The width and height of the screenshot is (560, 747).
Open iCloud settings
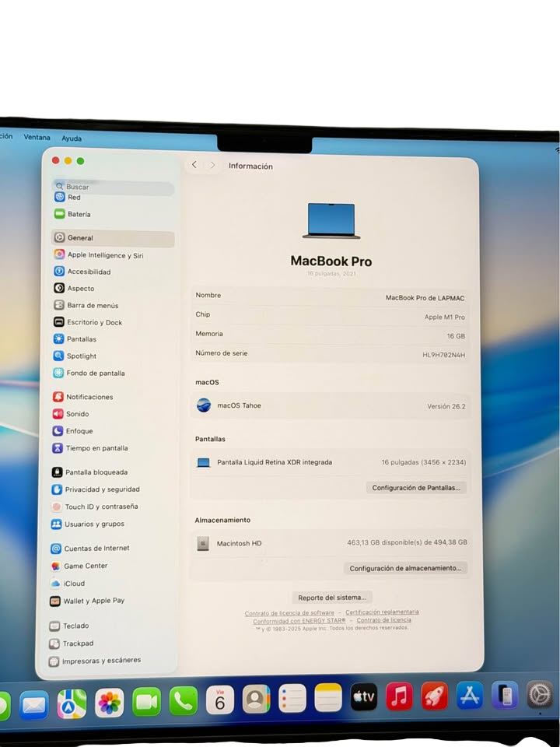coord(68,583)
